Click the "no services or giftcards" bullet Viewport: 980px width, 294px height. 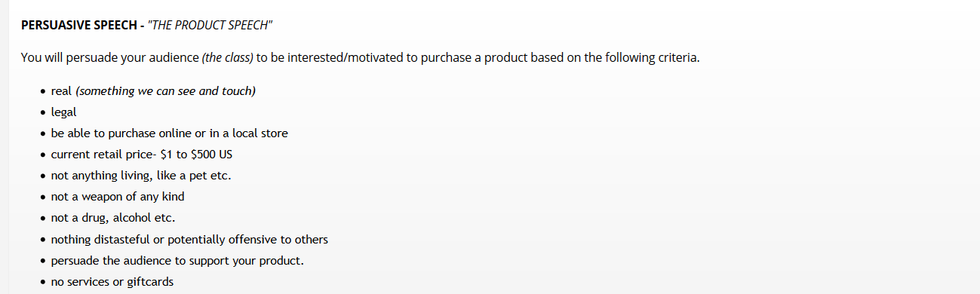(112, 282)
